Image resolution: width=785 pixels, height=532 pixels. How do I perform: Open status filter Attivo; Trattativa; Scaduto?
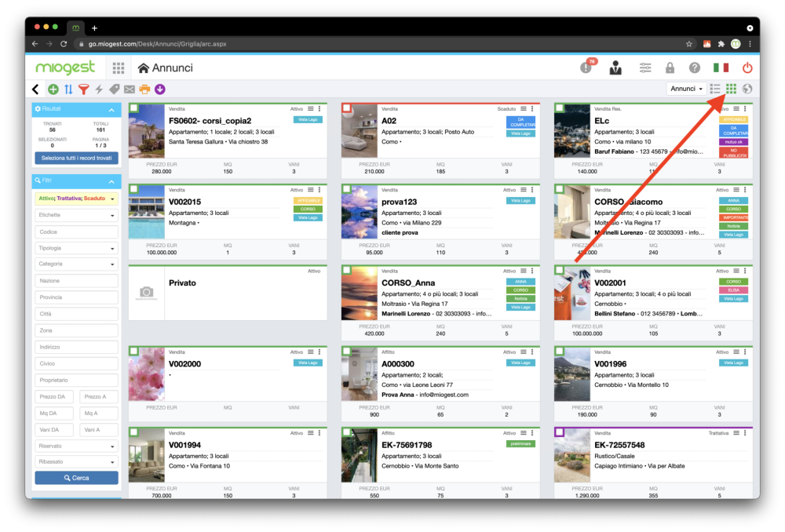pos(77,199)
